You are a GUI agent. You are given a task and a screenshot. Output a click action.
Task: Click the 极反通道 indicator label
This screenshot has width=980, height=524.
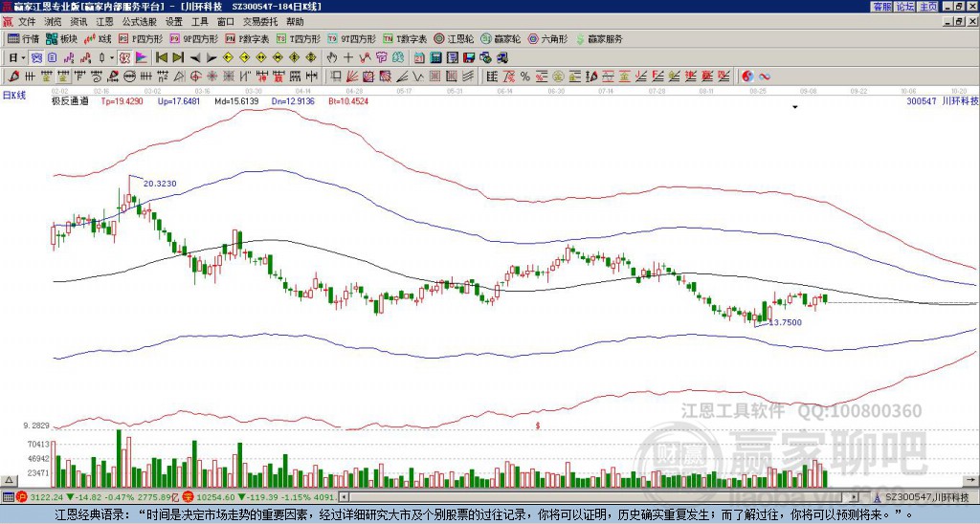pos(70,100)
